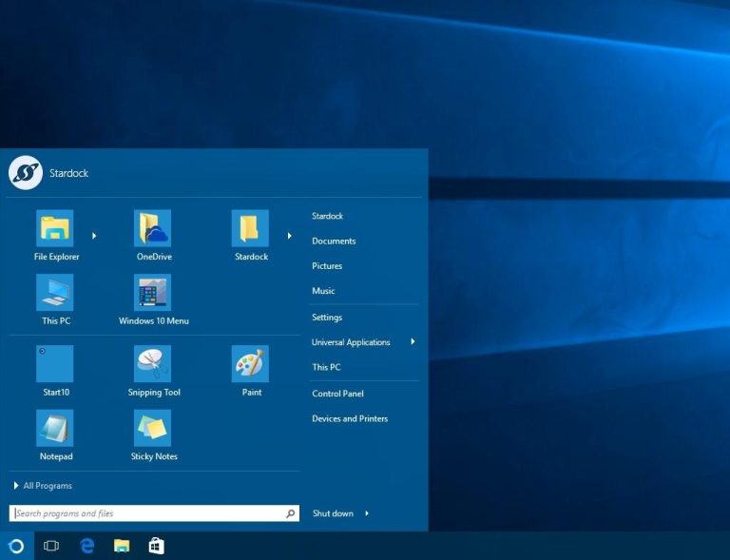
Task: Open the Snipping Tool app
Action: point(153,364)
